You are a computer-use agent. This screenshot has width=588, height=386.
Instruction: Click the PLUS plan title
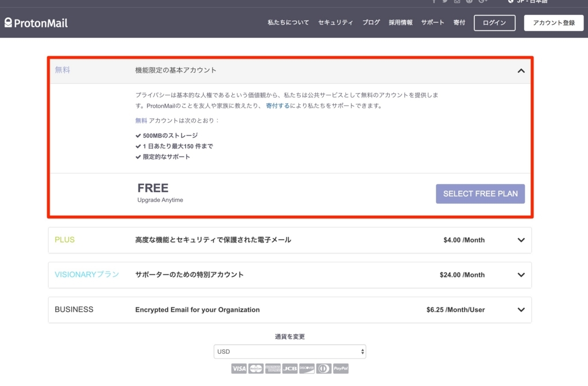64,240
